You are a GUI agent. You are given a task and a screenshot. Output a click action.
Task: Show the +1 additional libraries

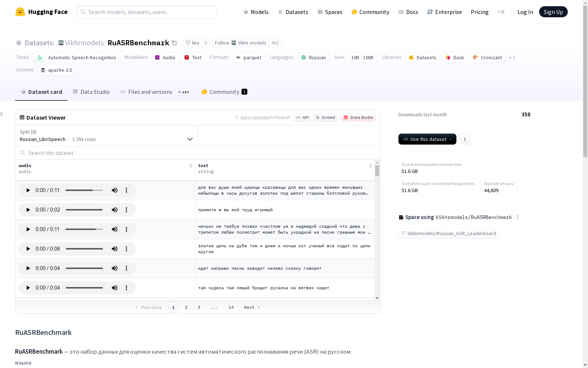(x=512, y=57)
